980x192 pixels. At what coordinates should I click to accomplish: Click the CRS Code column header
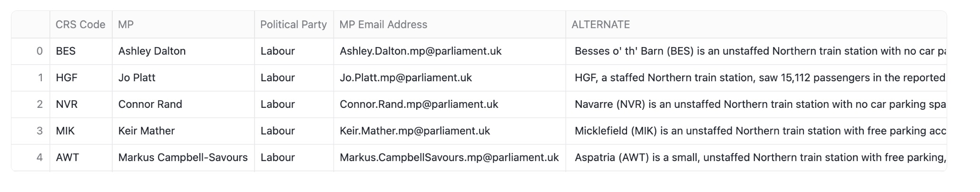(x=80, y=25)
